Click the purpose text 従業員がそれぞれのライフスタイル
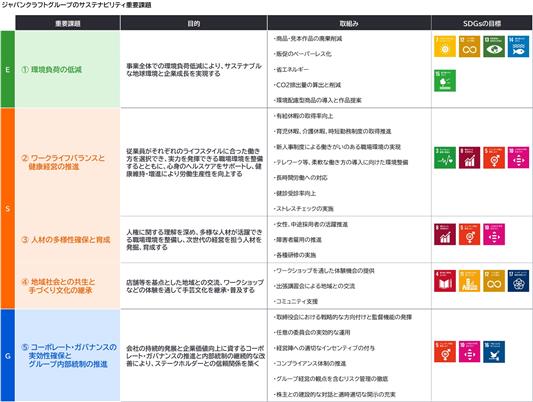533x402 pixels. click(x=194, y=162)
